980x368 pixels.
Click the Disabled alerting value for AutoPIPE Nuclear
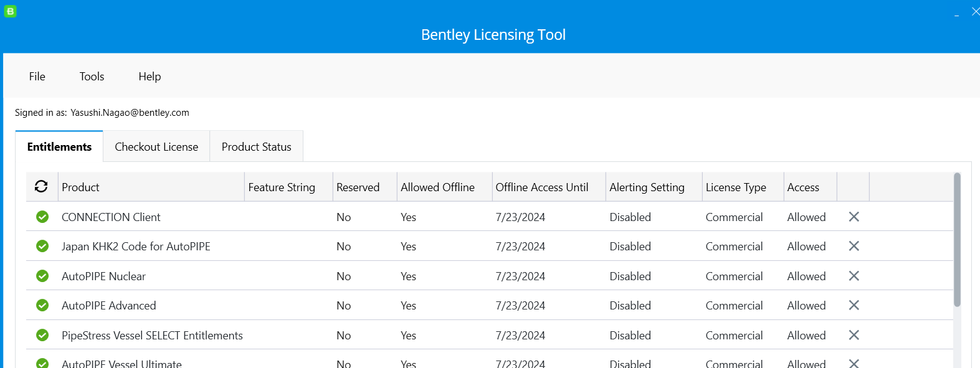tap(630, 276)
